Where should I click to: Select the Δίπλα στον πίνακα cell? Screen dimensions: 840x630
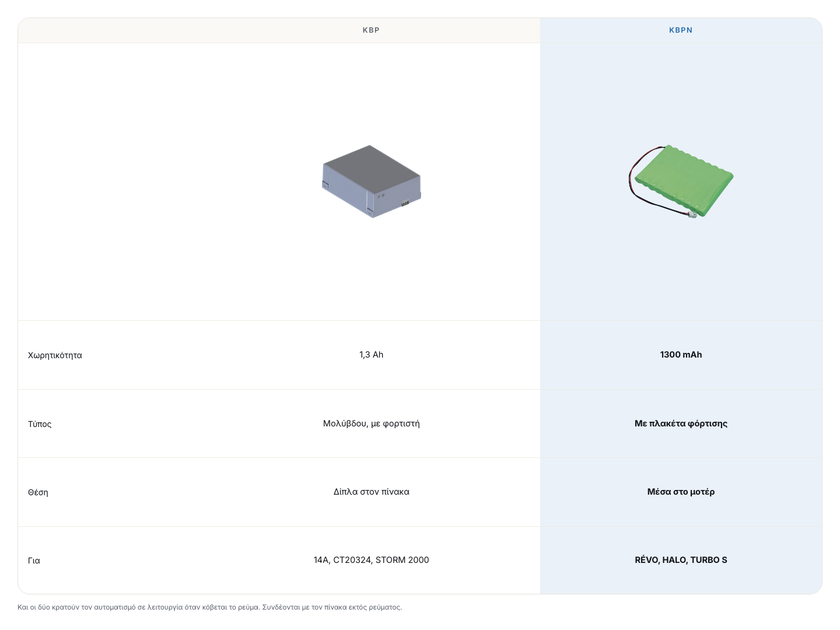372,492
